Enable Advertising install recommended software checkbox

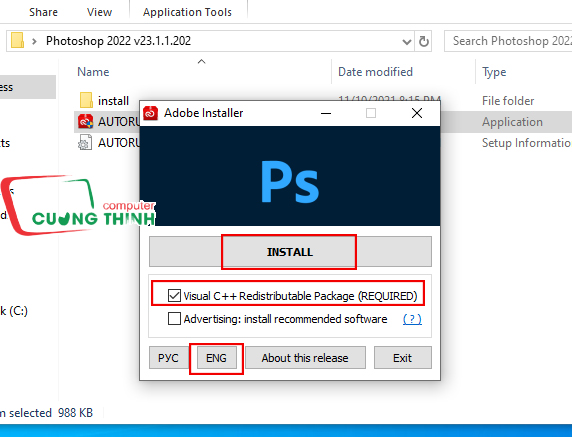(174, 318)
